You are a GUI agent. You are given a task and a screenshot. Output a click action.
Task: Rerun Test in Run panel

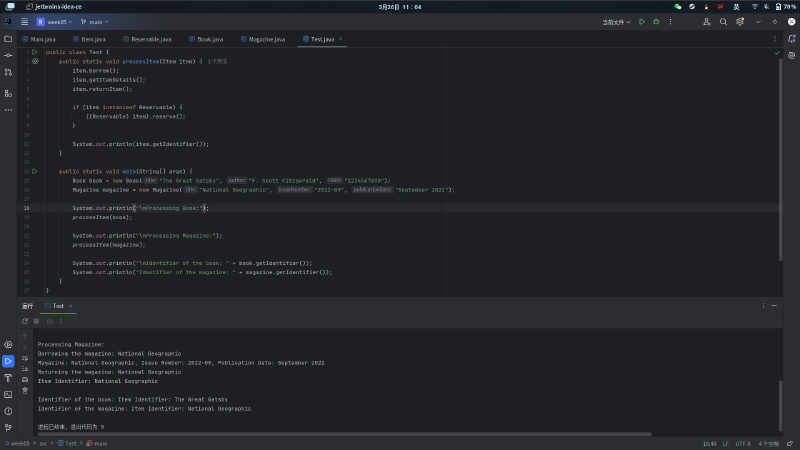pos(25,321)
